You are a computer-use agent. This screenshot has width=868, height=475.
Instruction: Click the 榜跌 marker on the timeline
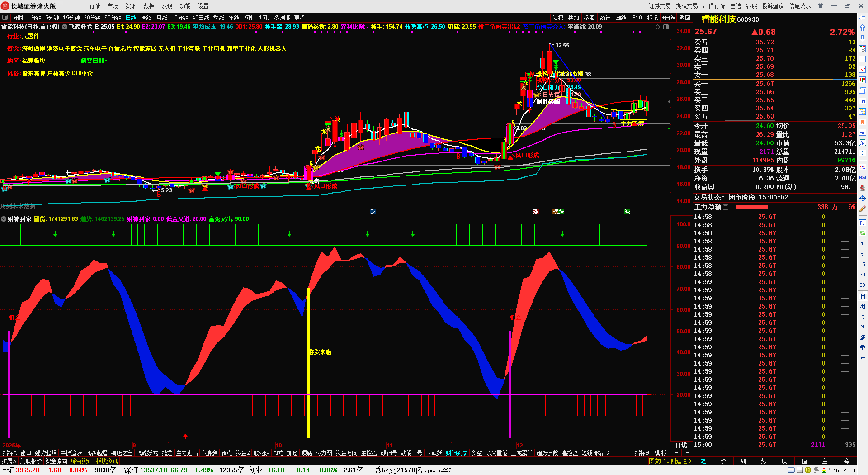click(558, 212)
